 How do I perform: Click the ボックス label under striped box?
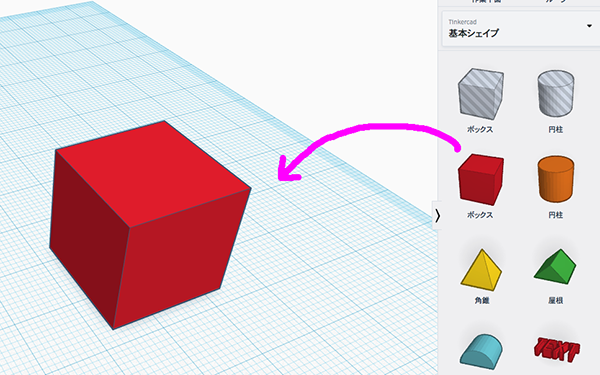coord(480,130)
